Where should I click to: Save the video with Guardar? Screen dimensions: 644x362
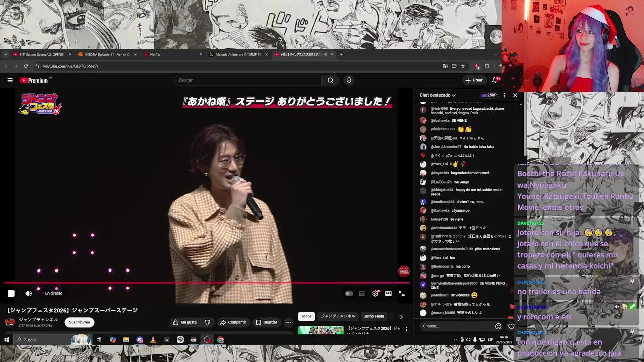tap(266, 322)
